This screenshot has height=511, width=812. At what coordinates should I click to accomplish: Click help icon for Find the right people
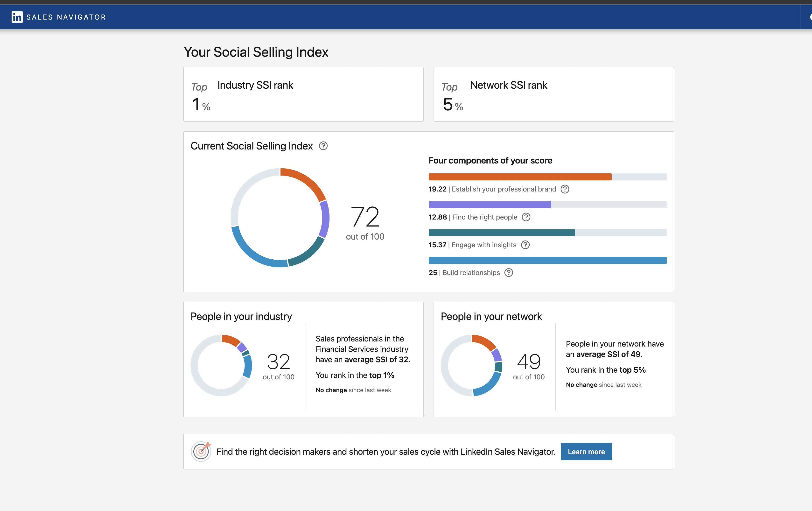526,217
